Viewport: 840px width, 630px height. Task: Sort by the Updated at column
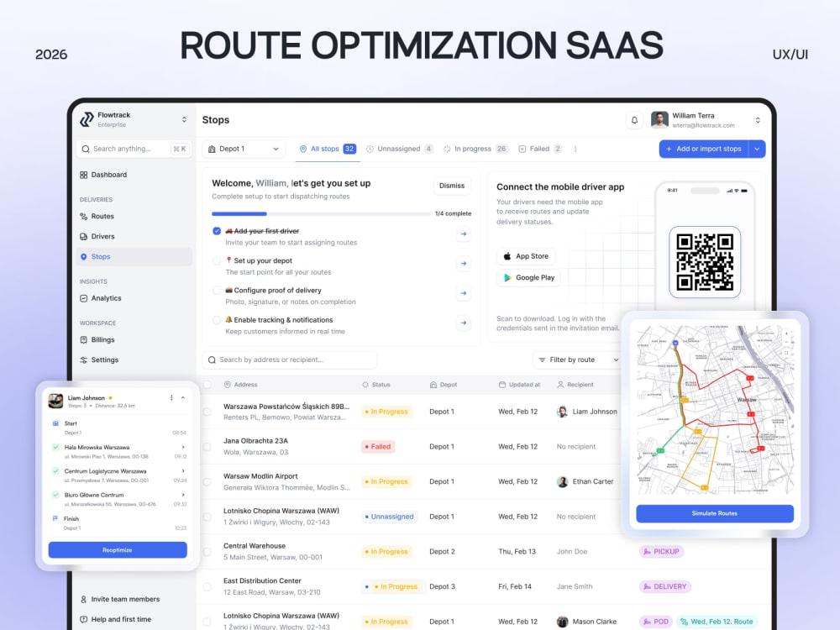point(519,385)
